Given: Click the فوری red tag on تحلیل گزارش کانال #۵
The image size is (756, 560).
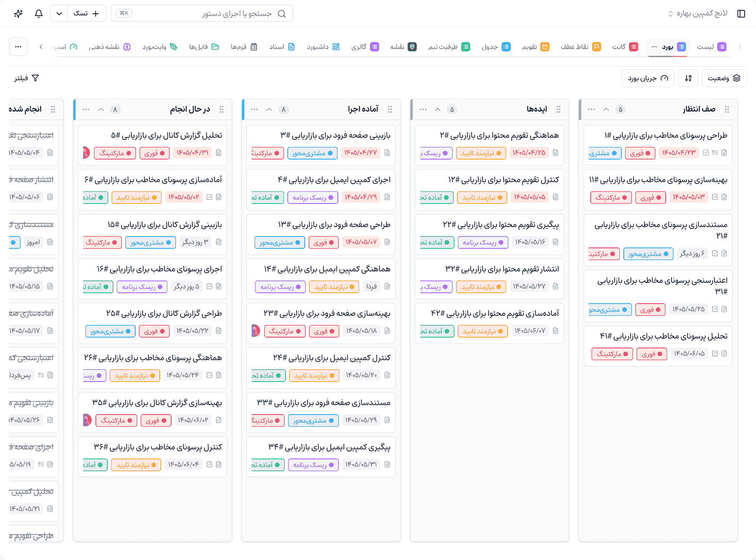Looking at the screenshot, I should point(155,153).
